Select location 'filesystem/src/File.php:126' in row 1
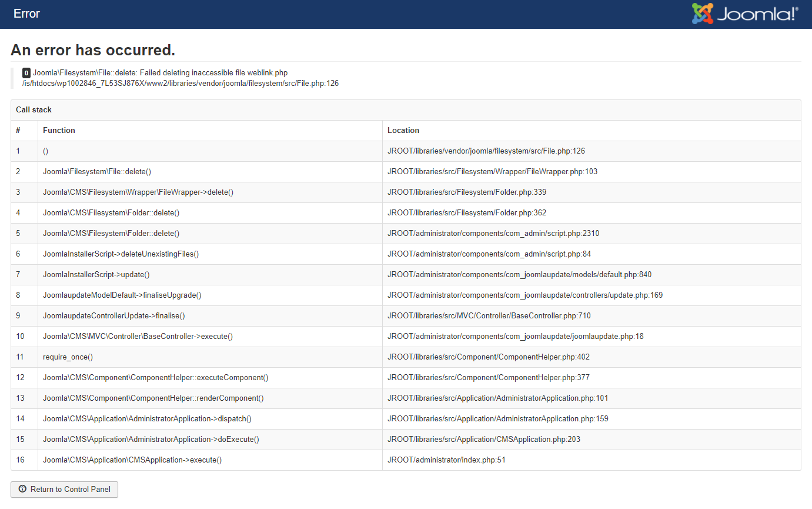 tap(592, 151)
